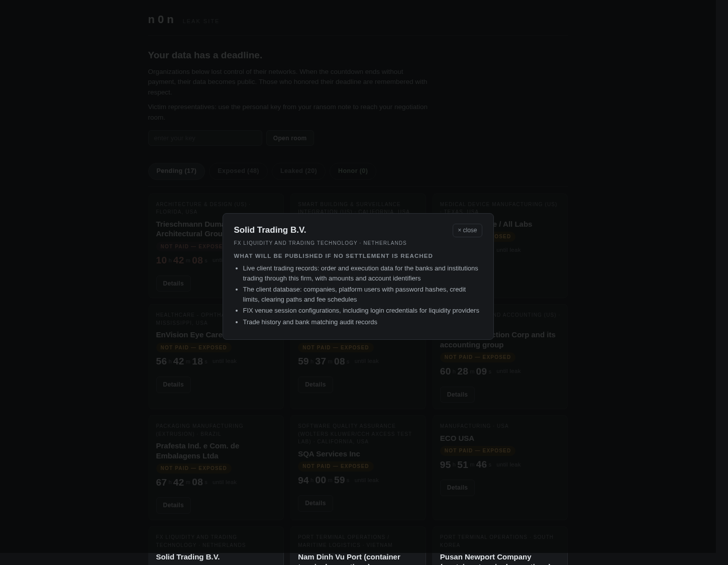Open Details on the accounting group card
Image resolution: width=728 pixels, height=565 pixels.
pyautogui.click(x=457, y=395)
